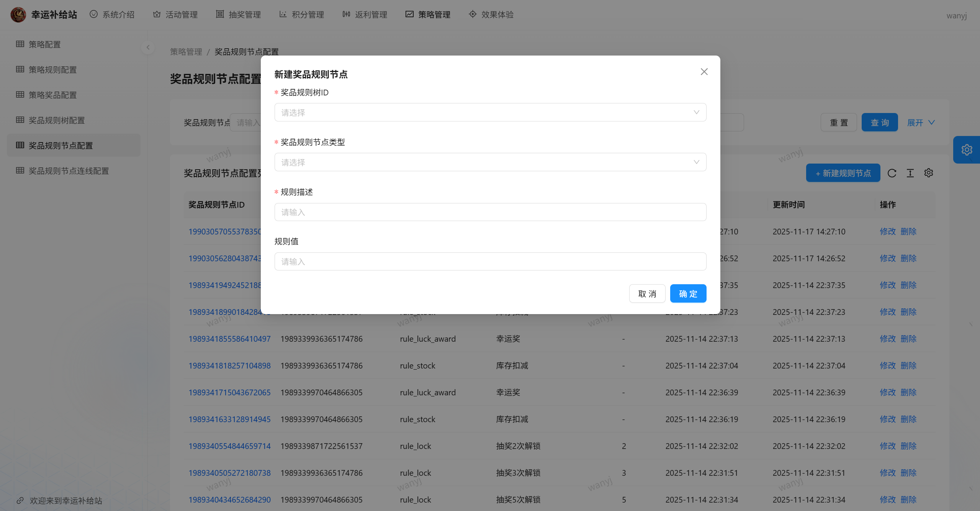The width and height of the screenshot is (980, 511).
Task: Open the 奖品规则节点类型 dropdown
Action: tap(490, 162)
